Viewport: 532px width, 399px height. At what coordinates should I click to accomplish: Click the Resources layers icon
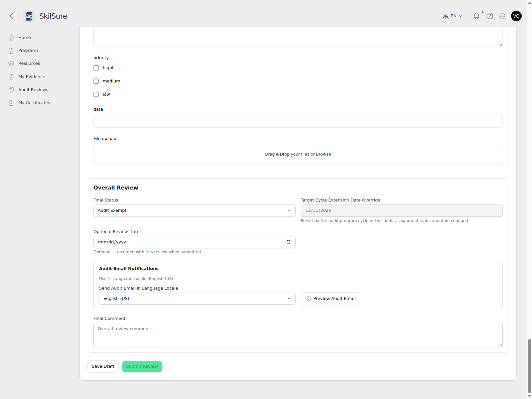click(11, 64)
